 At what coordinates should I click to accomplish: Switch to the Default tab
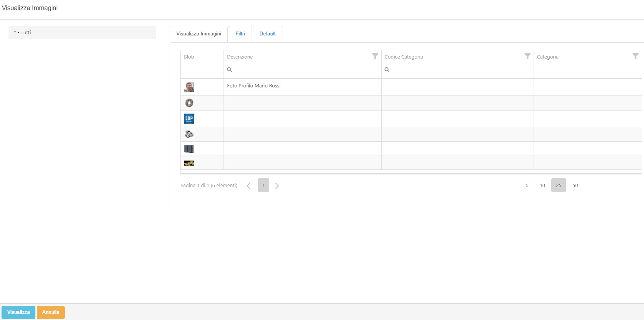(267, 34)
